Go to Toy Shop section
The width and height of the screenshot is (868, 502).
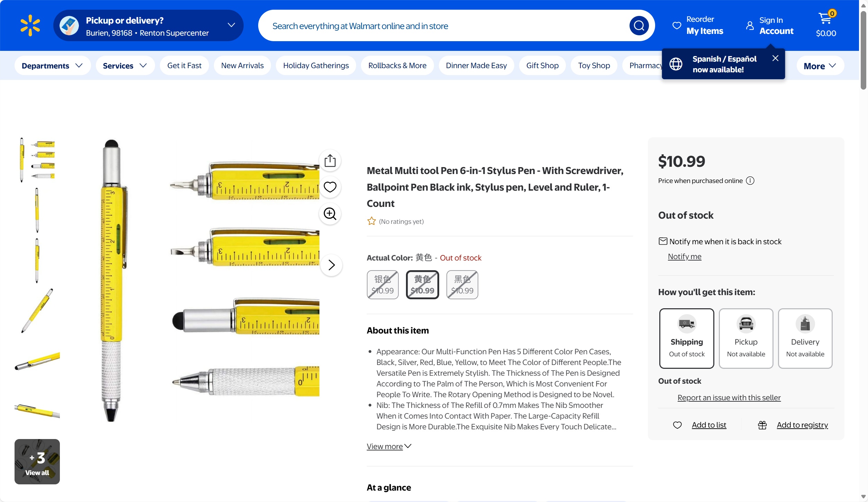594,66
